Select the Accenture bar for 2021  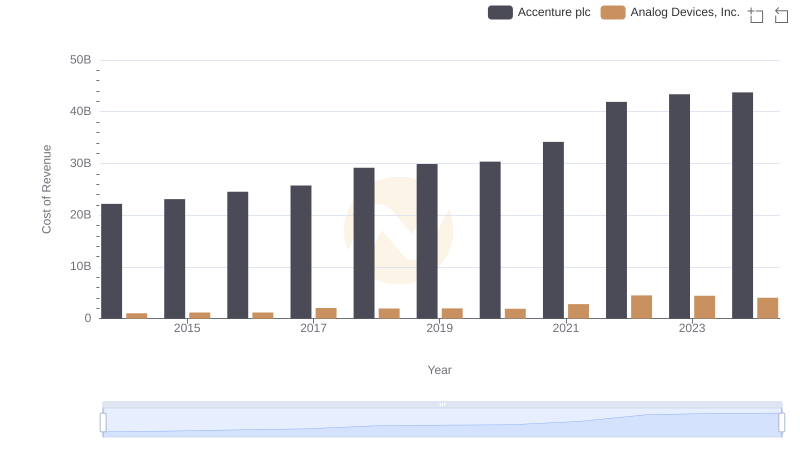(x=554, y=230)
